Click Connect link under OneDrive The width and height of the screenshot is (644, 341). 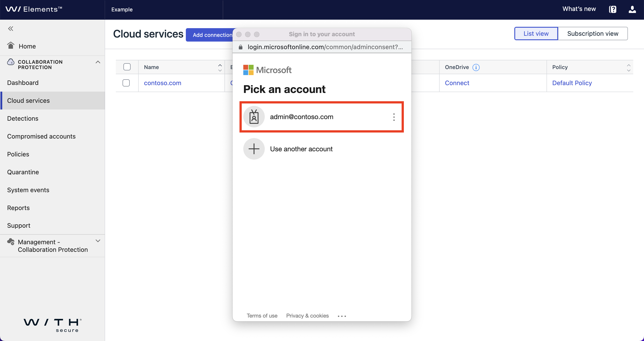[457, 83]
